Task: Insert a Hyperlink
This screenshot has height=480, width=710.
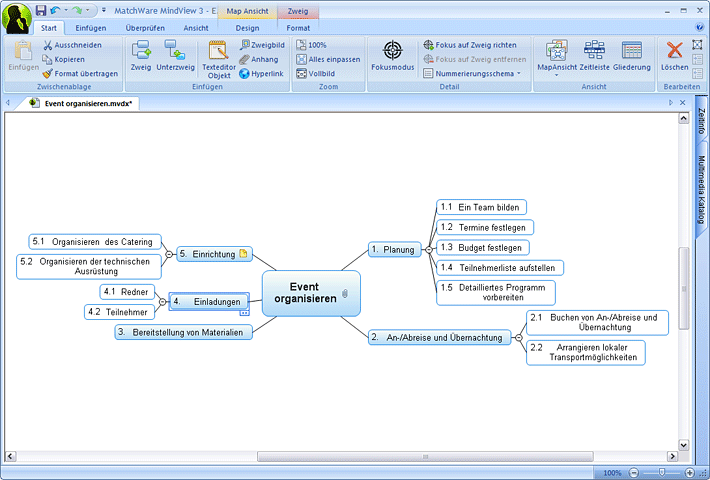Action: 261,73
